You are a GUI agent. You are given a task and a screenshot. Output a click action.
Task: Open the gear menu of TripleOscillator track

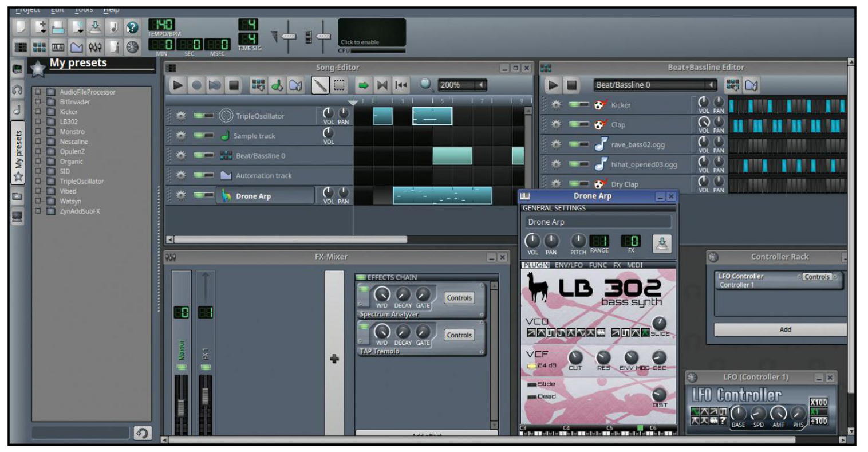click(181, 116)
